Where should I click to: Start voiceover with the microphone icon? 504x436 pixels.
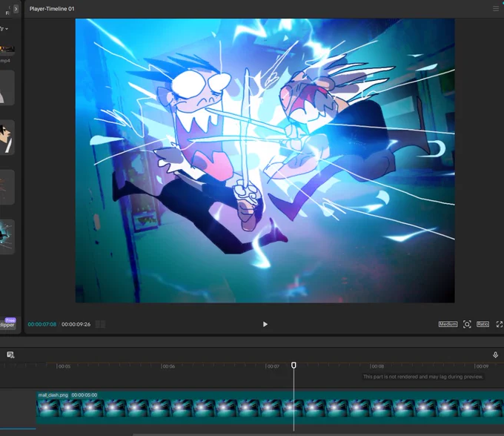coord(495,354)
